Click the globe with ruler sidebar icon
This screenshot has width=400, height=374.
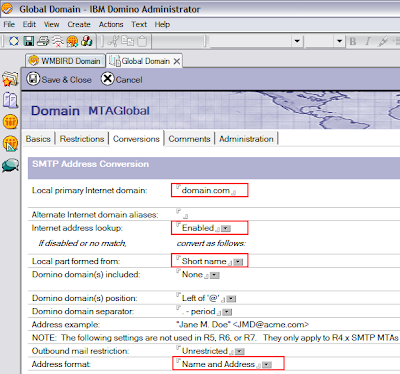tap(10, 143)
